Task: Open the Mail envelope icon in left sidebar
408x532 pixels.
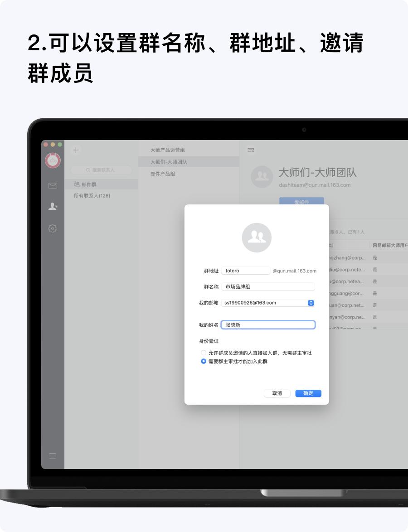Action: pyautogui.click(x=53, y=185)
